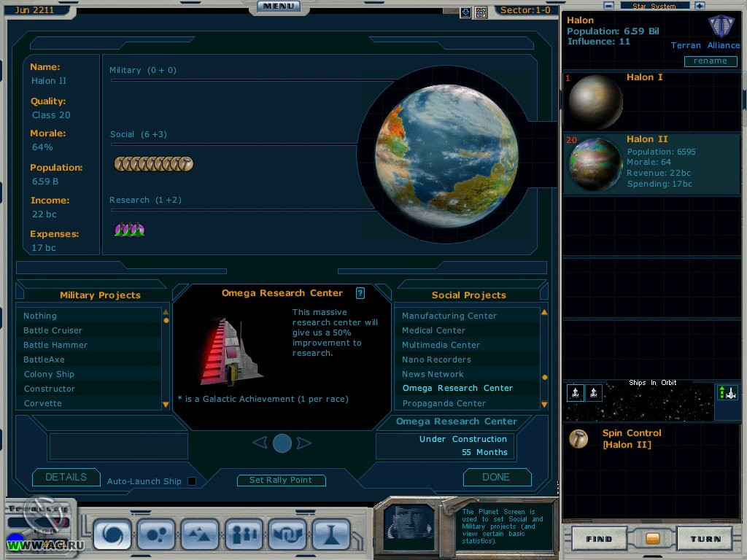Open help question mark for Omega Research Center
Screen dimensions: 747x560
click(x=360, y=293)
